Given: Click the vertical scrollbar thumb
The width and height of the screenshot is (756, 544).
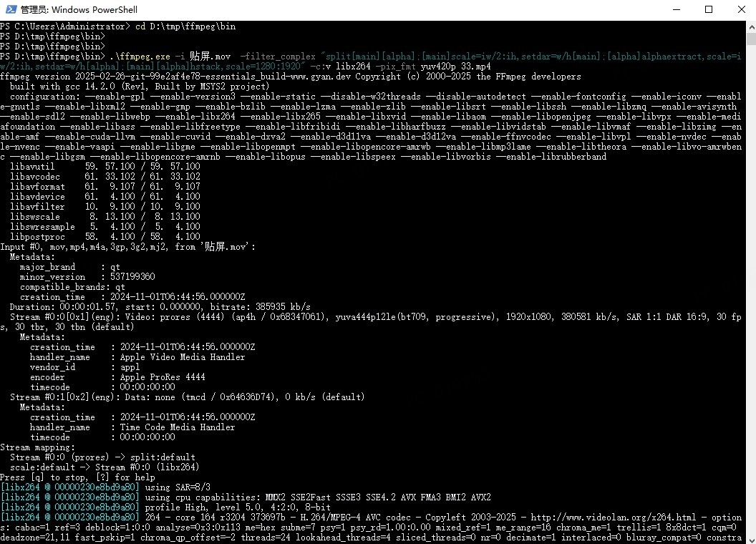Looking at the screenshot, I should [751, 39].
